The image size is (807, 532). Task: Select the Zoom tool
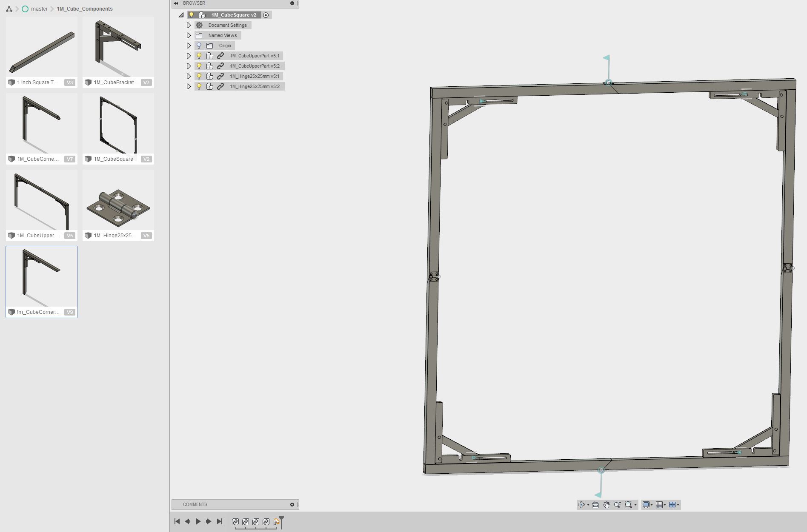point(618,505)
